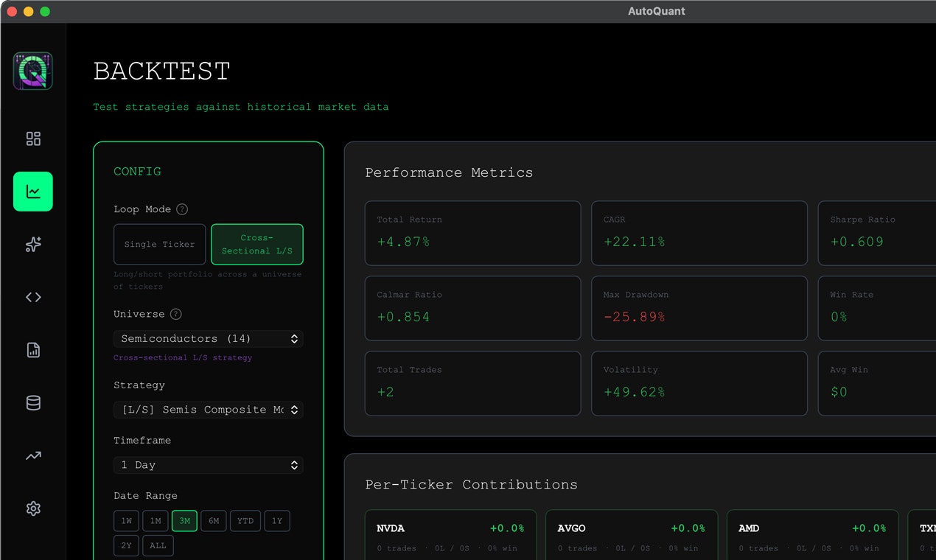This screenshot has height=560, width=936.
Task: Click the AutoQuant logo icon
Action: 33,71
